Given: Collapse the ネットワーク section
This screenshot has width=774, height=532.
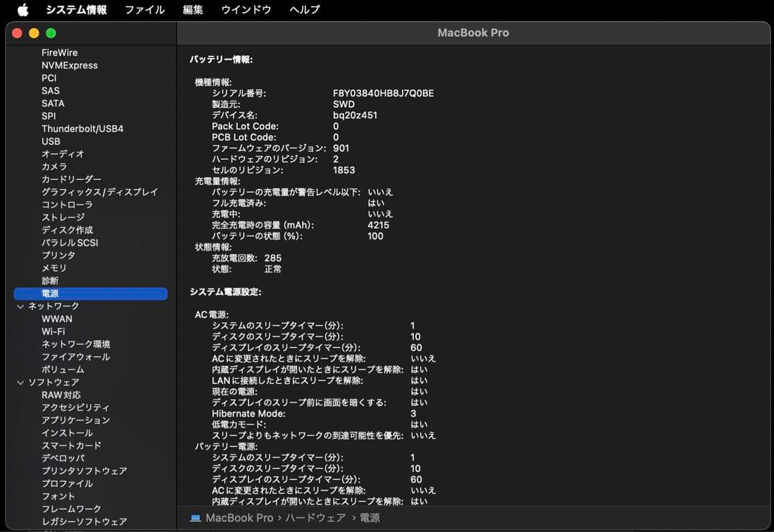Looking at the screenshot, I should pyautogui.click(x=19, y=306).
